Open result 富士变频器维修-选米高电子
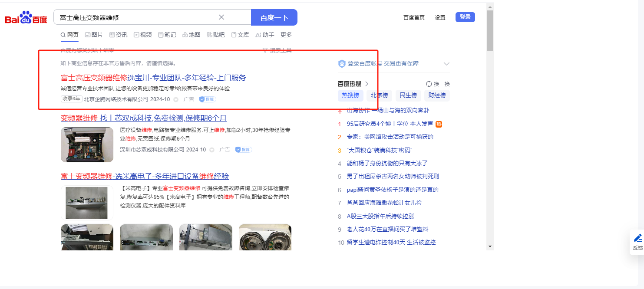This screenshot has height=289, width=644. (x=145, y=177)
